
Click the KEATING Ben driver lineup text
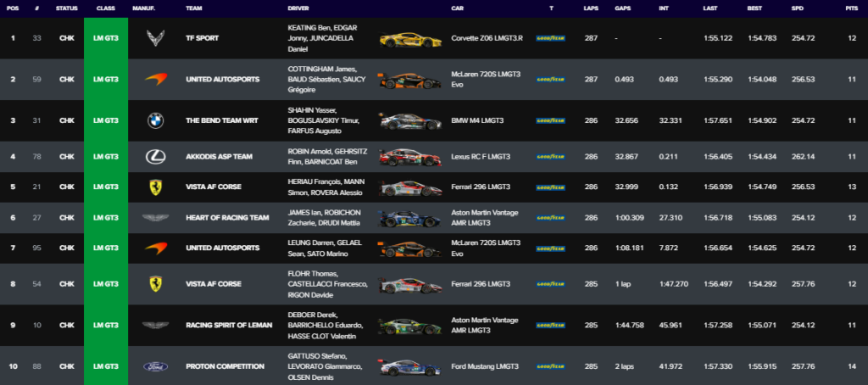[x=324, y=38]
